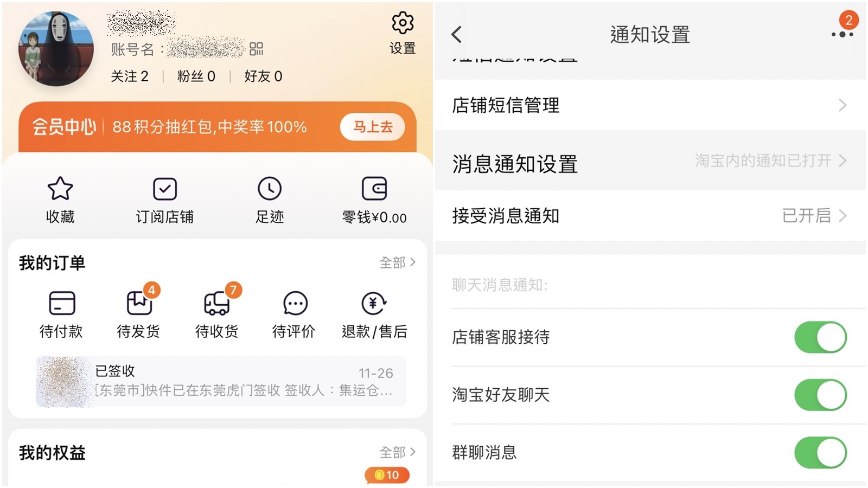Click the delivered package thumbnail image
The width and height of the screenshot is (868, 488).
(x=63, y=382)
